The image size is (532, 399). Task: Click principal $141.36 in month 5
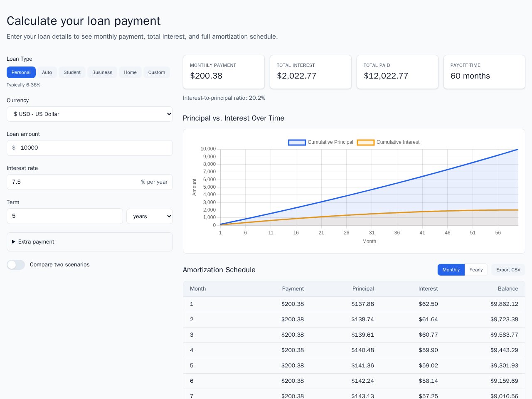tap(363, 366)
